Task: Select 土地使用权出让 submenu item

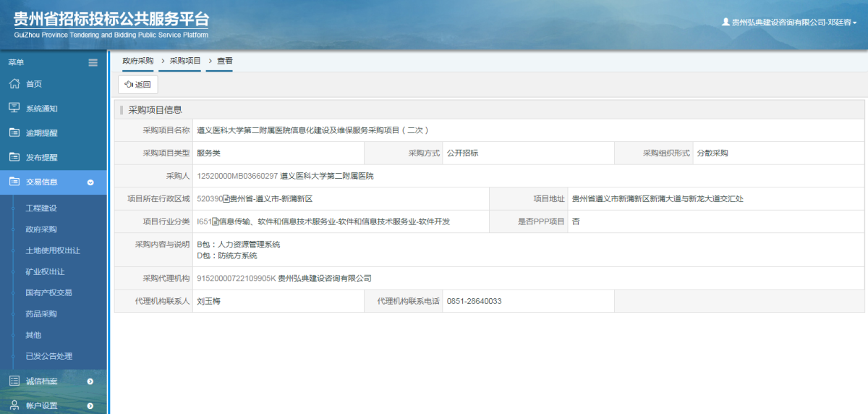Action: pyautogui.click(x=53, y=250)
